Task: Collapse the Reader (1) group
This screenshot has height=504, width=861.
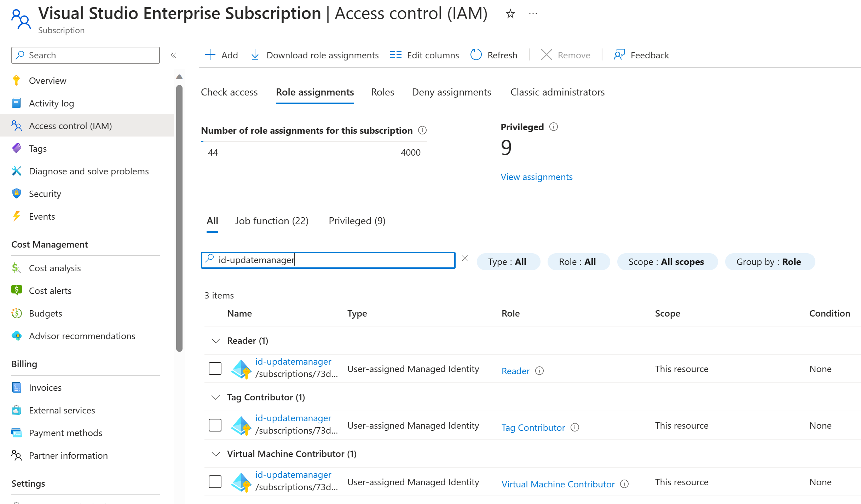Action: 215,341
